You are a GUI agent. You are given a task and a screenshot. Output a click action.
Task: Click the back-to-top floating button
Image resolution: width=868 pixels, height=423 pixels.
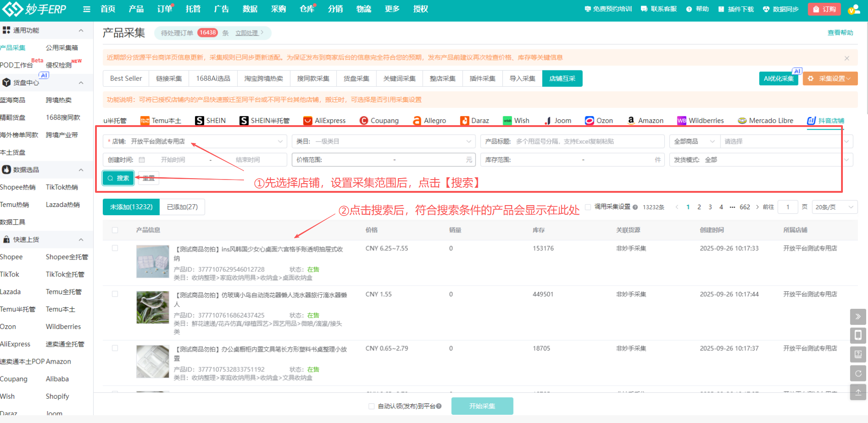coord(858,392)
